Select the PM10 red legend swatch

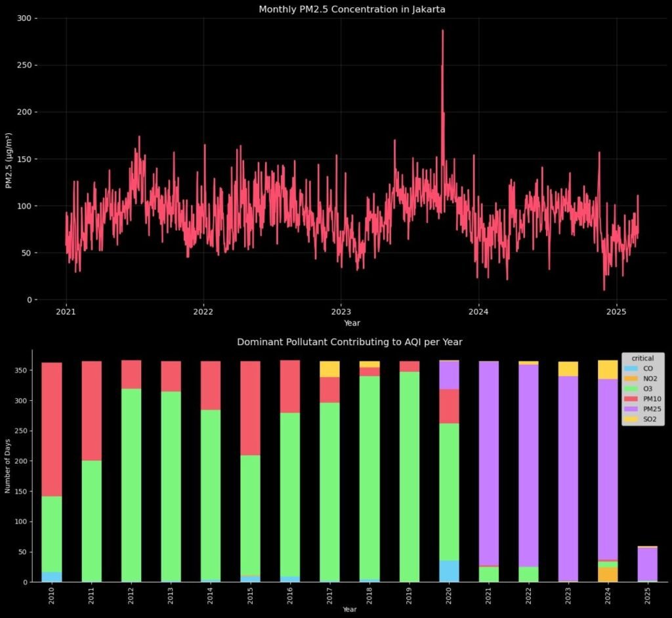[631, 399]
